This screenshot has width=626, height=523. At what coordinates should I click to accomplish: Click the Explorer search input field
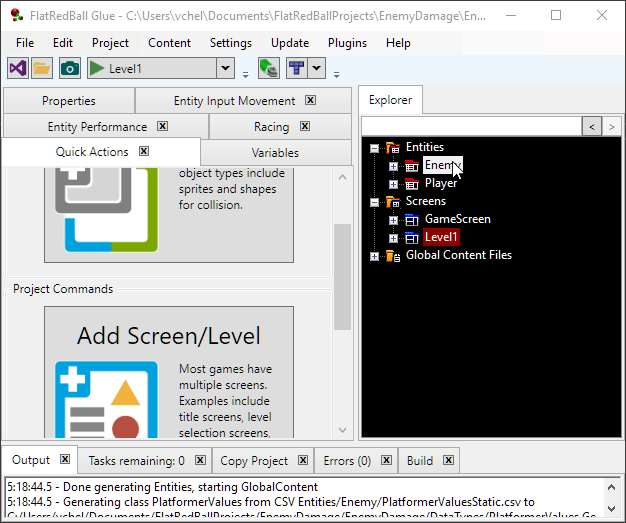coord(470,126)
